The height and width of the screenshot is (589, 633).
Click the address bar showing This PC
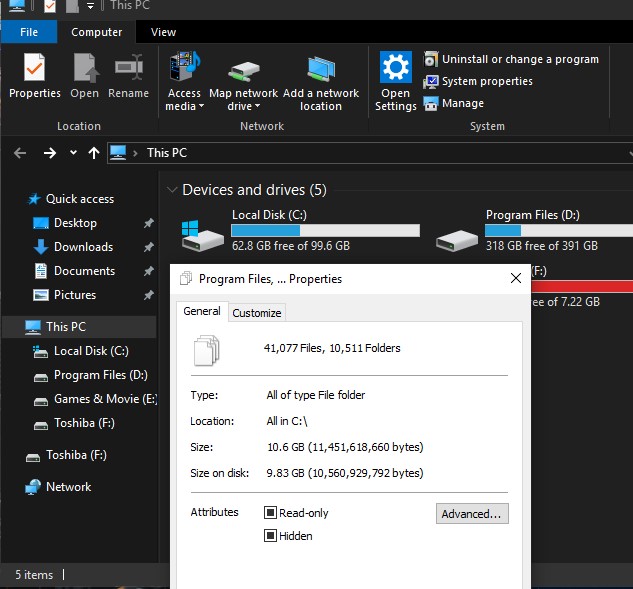click(x=369, y=153)
